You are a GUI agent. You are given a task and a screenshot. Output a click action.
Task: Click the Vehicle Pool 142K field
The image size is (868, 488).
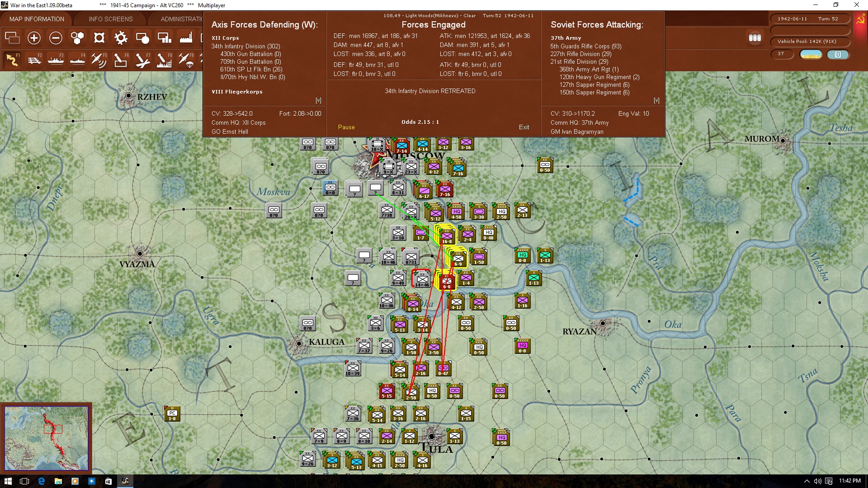810,42
